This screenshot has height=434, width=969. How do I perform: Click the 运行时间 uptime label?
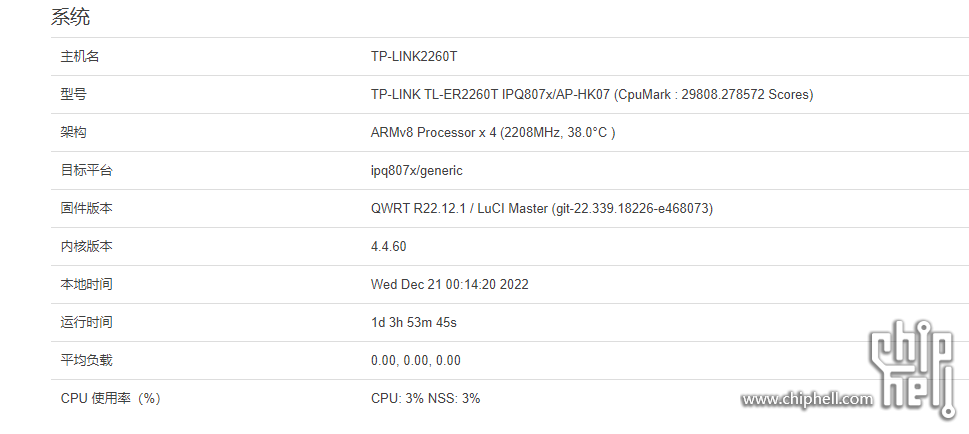point(87,322)
